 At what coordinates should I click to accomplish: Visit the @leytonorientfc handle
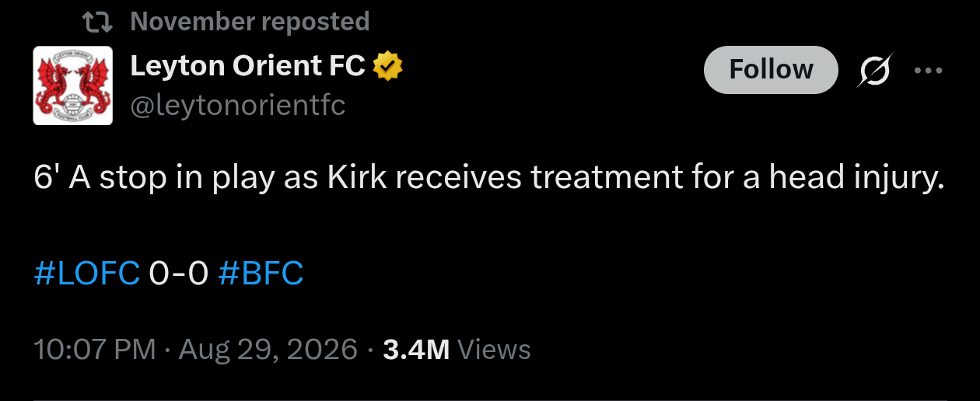237,105
